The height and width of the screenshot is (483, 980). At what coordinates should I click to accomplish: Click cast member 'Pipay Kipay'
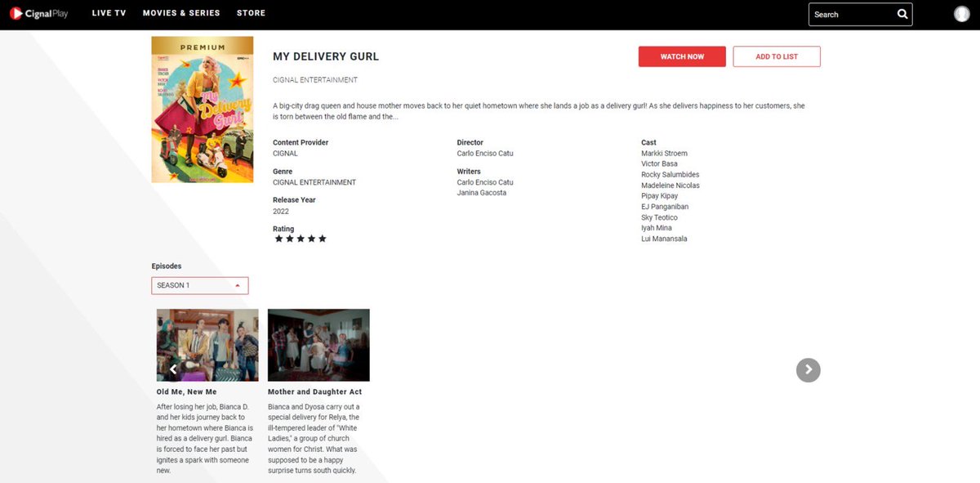660,196
